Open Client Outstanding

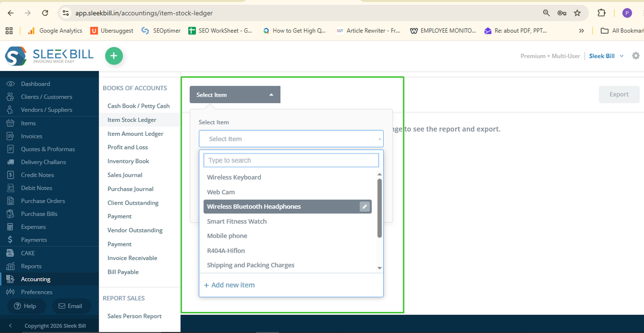pyautogui.click(x=133, y=203)
